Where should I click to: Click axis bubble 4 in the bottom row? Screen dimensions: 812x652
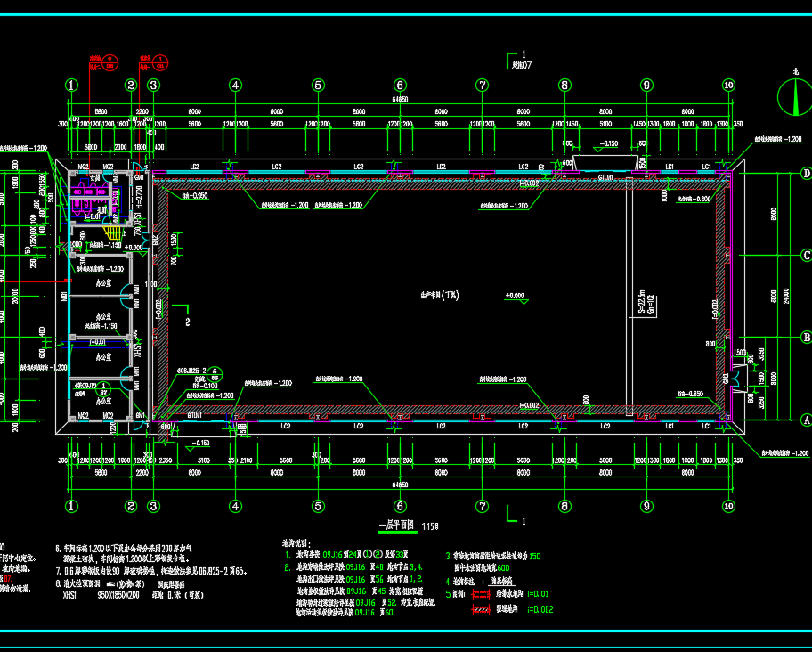coord(235,506)
